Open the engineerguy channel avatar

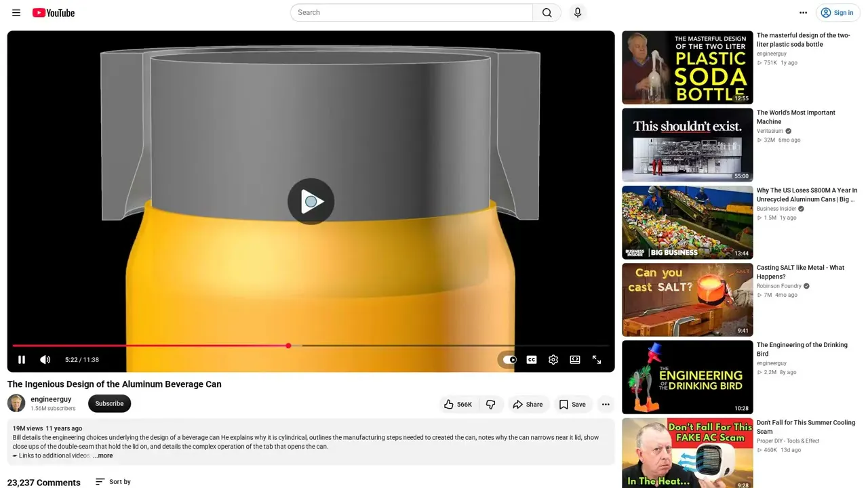click(16, 403)
